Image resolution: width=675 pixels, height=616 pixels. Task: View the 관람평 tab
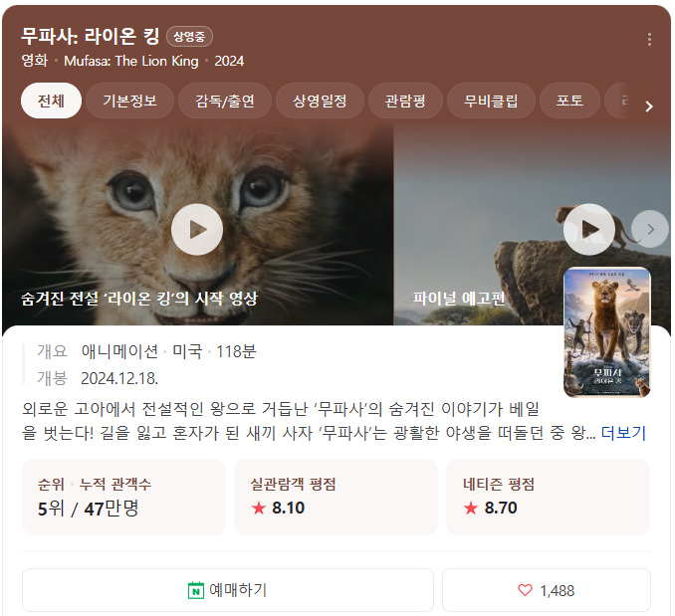pos(405,101)
